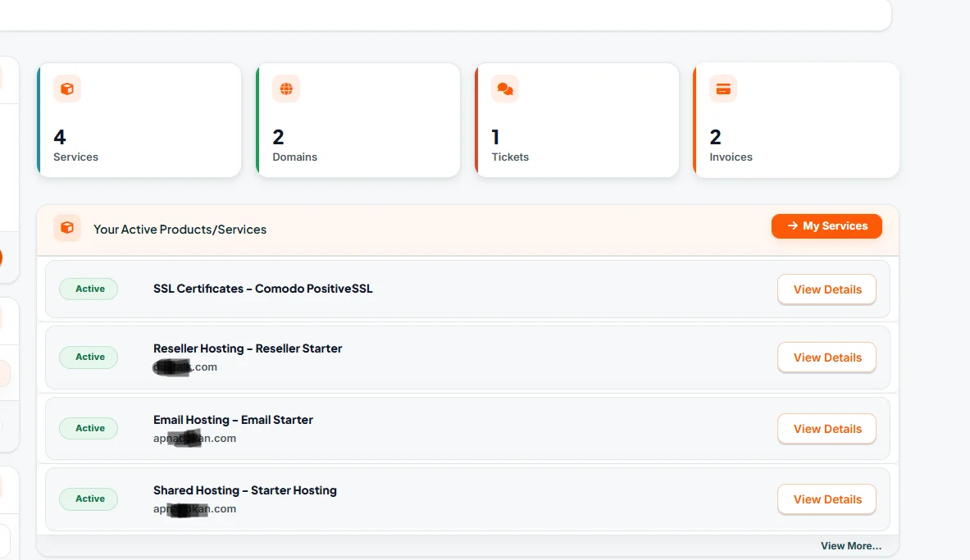Click the Your Active Products/Services heading
Screen dimensions: 970x560
[x=180, y=229]
